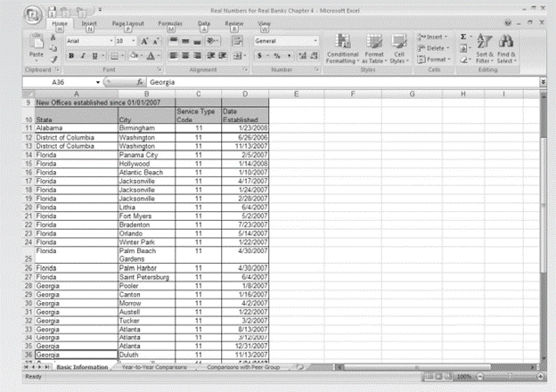Click the formula bar containing Georgia
This screenshot has width=556, height=392.
[x=342, y=82]
